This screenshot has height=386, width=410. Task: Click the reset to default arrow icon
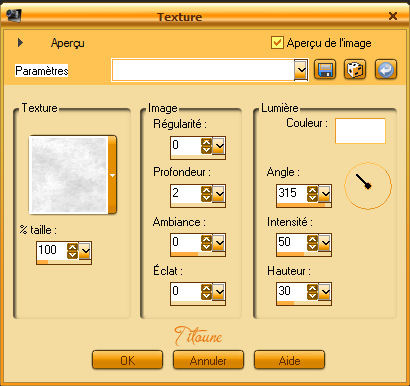pos(386,70)
